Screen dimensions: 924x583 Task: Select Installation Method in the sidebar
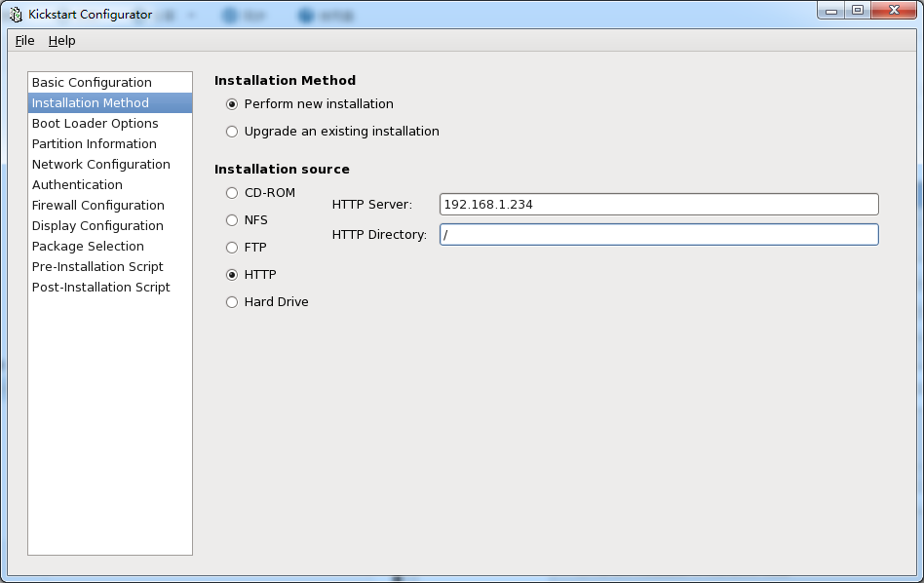(109, 102)
